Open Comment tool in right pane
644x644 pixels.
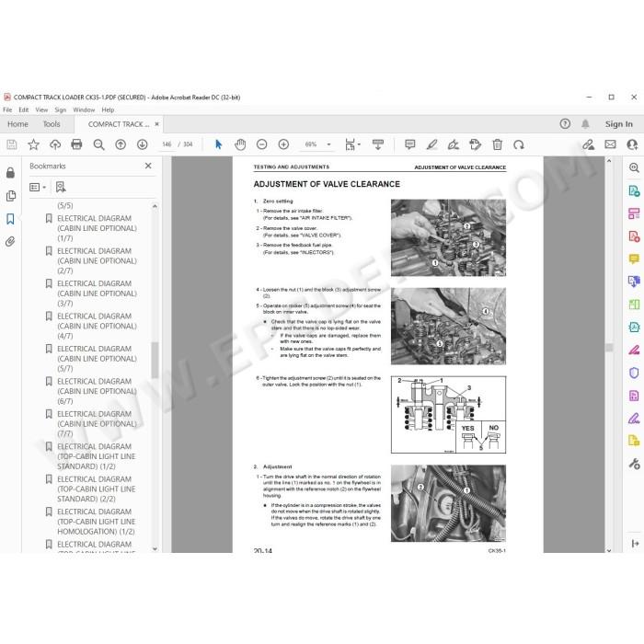tap(634, 259)
